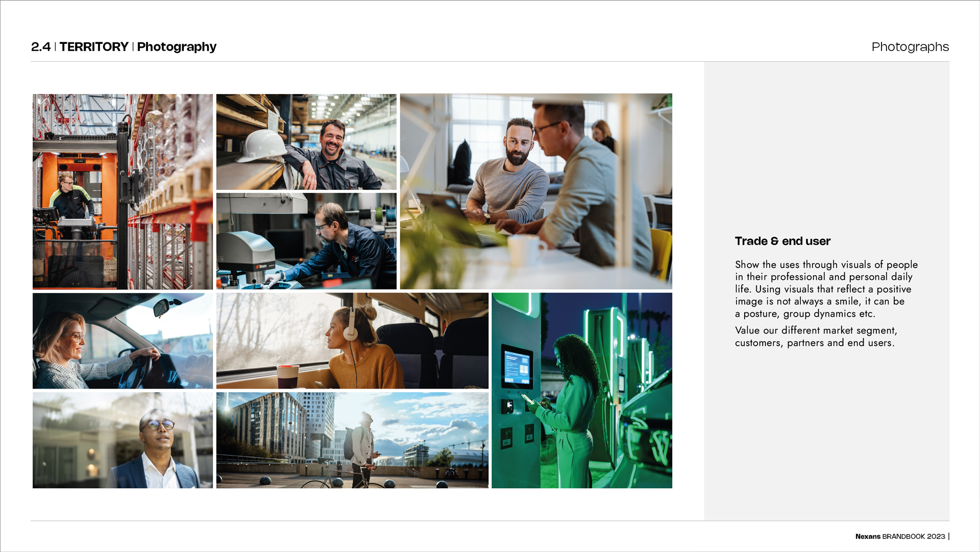980x552 pixels.
Task: Open the technician operating machine photo
Action: click(306, 241)
